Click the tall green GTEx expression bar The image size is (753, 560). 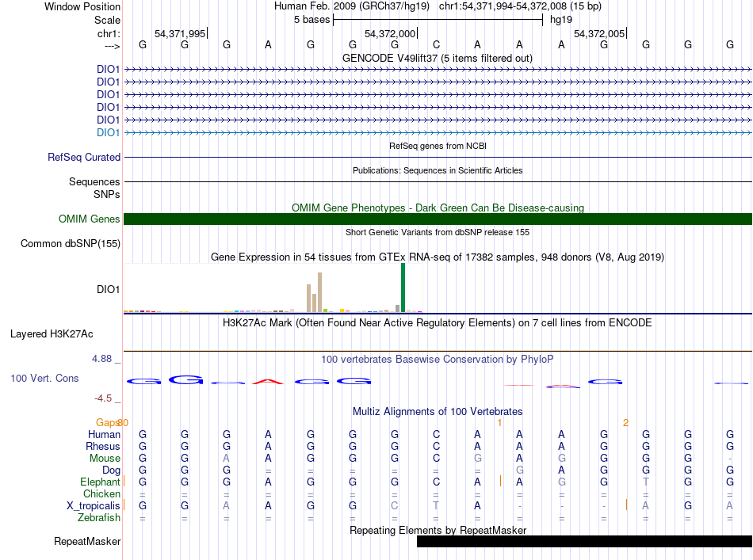(x=403, y=288)
